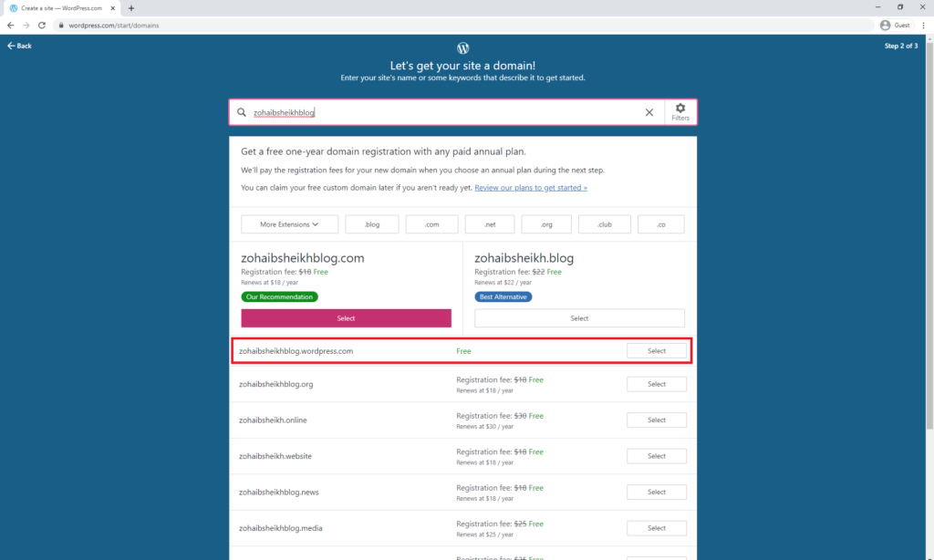Screen dimensions: 934x560
Task: Click the search magnifier icon in domain field
Action: 241,112
